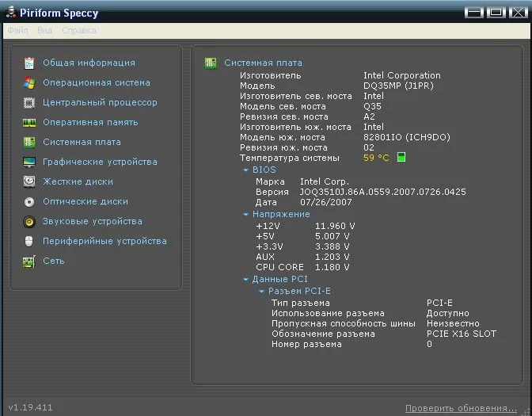The height and width of the screenshot is (416, 532).
Task: Open the Периферийные устройства section
Action: coord(104,241)
